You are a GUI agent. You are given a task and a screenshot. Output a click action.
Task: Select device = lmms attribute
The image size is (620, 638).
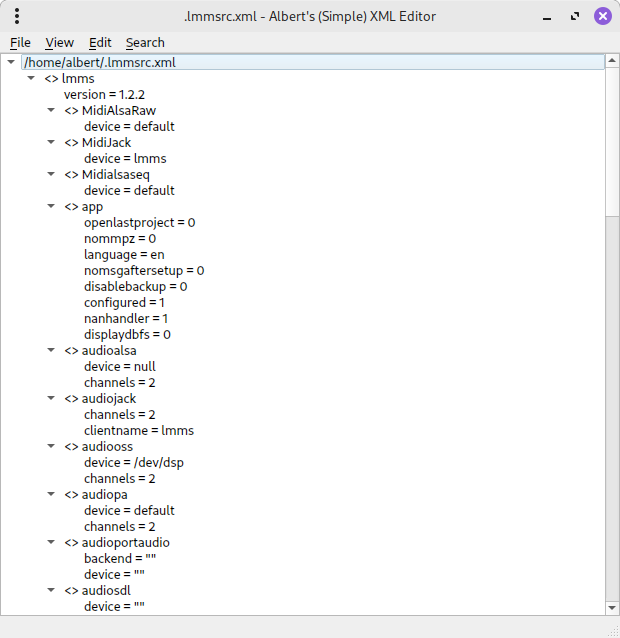[x=125, y=159]
